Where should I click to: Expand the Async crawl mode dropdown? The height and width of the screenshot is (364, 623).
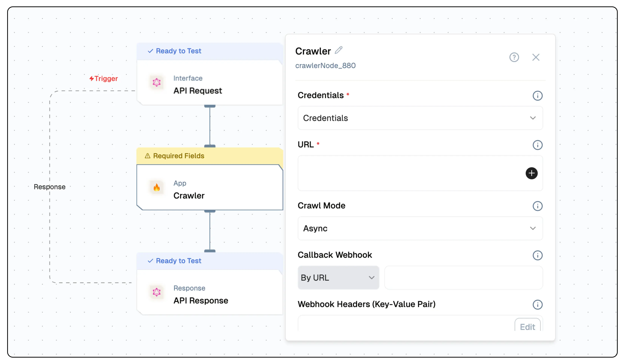(x=420, y=228)
